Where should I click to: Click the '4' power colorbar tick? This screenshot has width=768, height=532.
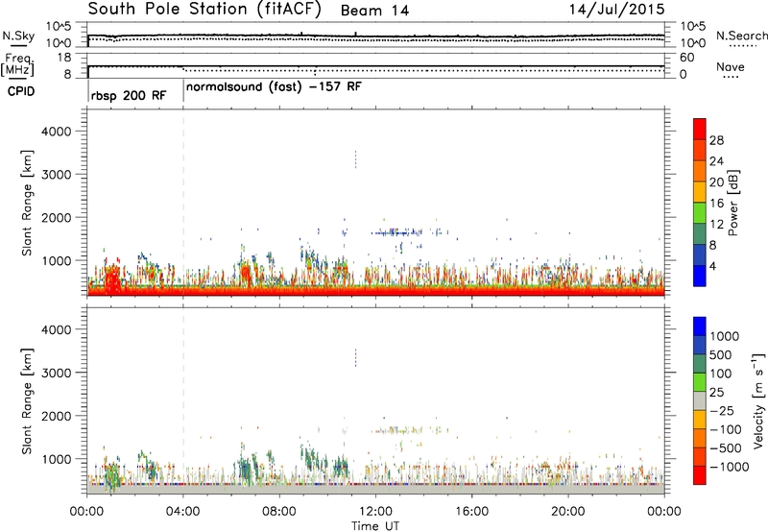point(712,267)
